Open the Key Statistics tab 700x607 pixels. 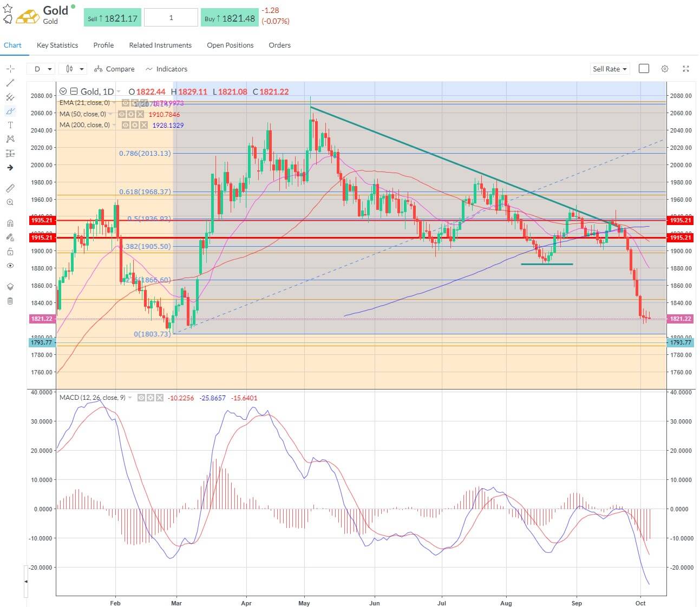(x=57, y=45)
